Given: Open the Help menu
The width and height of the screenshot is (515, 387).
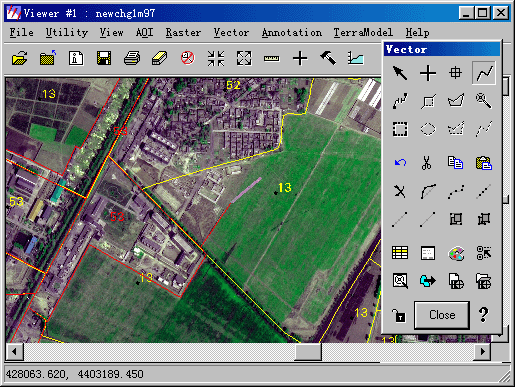Looking at the screenshot, I should pos(417,32).
